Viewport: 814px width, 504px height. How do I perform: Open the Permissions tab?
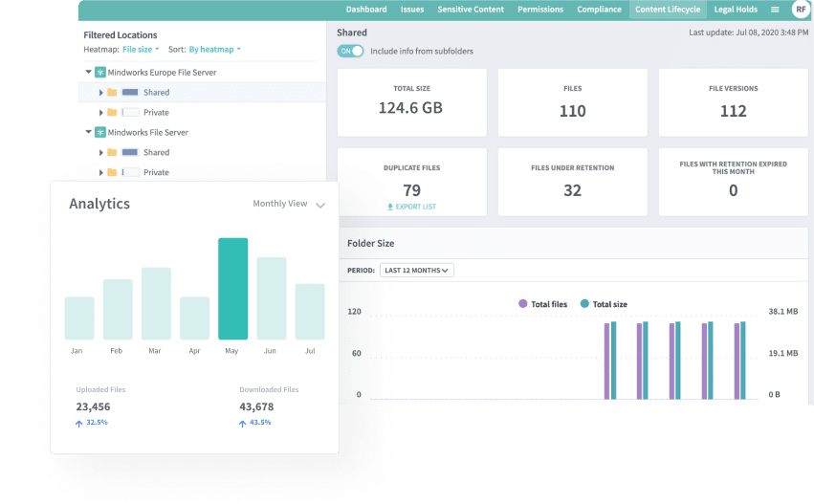click(x=540, y=10)
